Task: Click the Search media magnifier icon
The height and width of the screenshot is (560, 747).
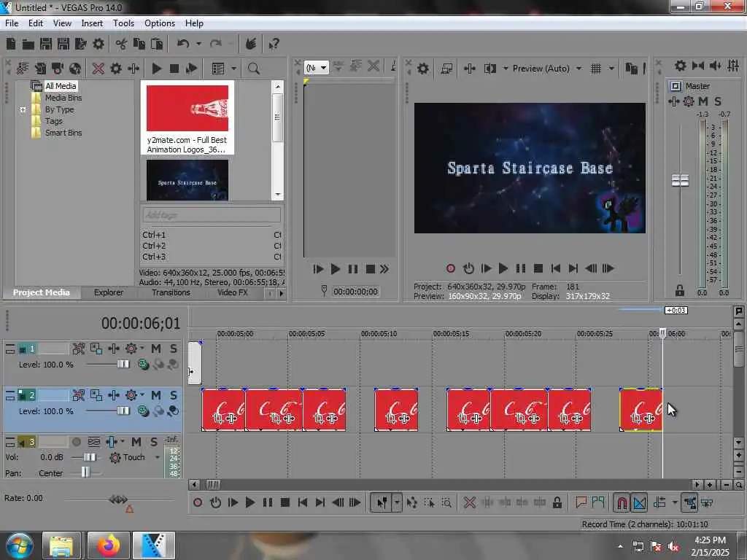Action: pos(253,69)
